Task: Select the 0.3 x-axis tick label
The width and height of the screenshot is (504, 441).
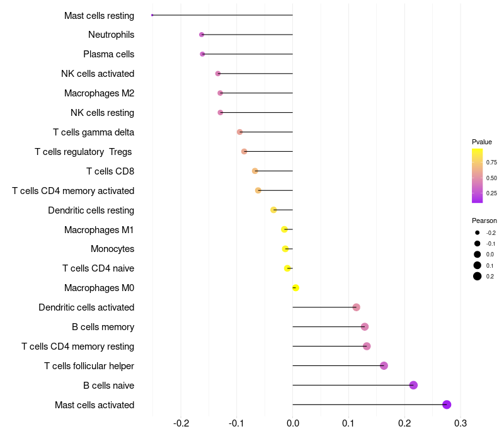Action: (x=461, y=423)
